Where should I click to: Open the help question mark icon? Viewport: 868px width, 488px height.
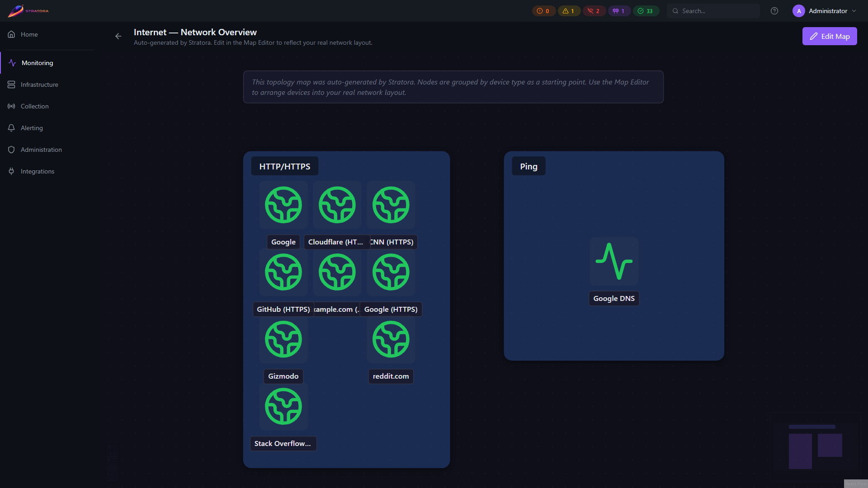point(774,11)
